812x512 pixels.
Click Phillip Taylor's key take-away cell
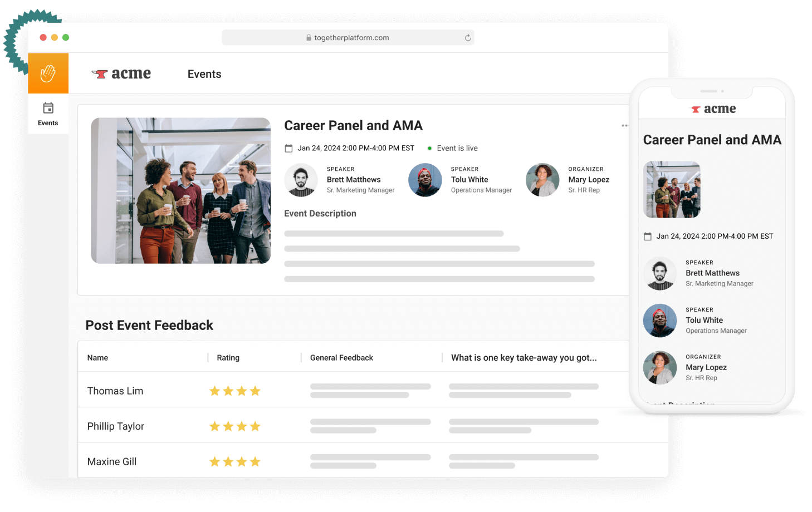(x=524, y=426)
